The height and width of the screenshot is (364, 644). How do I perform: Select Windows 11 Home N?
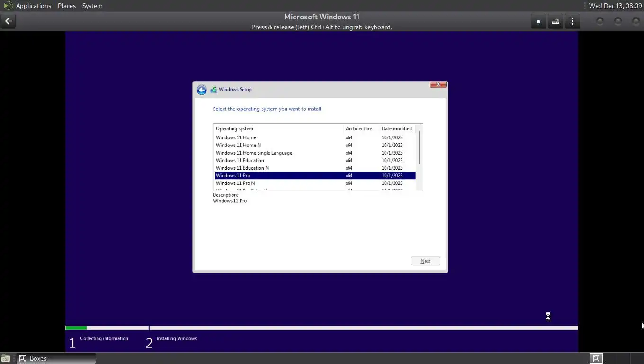coord(315,145)
